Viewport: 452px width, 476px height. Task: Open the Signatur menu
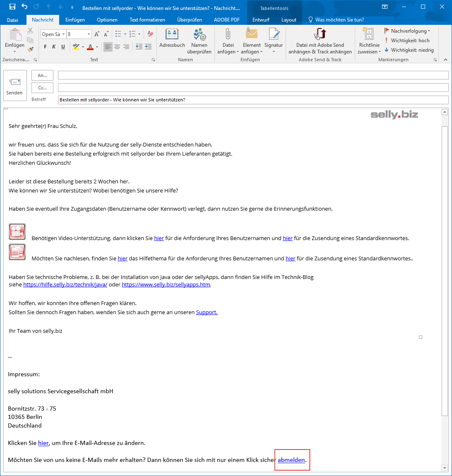[x=274, y=41]
